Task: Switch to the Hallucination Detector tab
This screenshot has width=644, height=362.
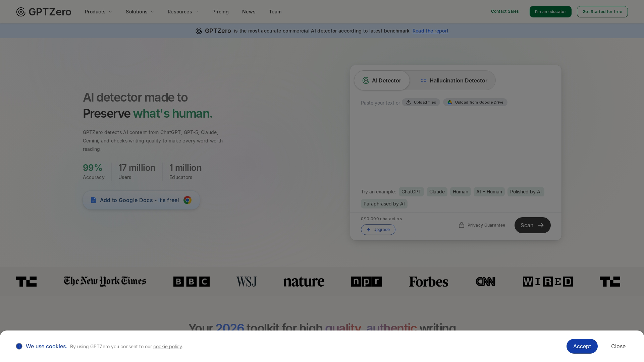Action: coord(453,80)
